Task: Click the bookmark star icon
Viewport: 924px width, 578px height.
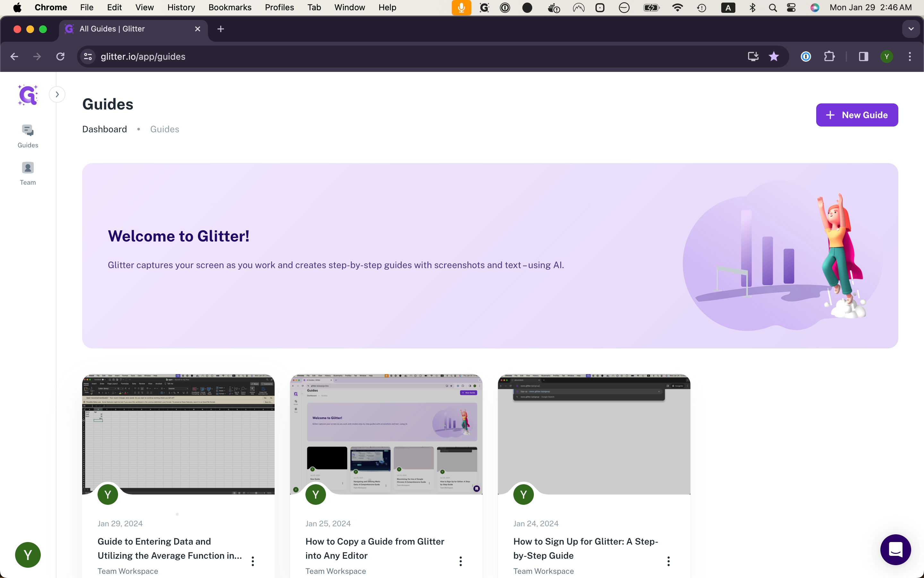Action: pyautogui.click(x=774, y=57)
